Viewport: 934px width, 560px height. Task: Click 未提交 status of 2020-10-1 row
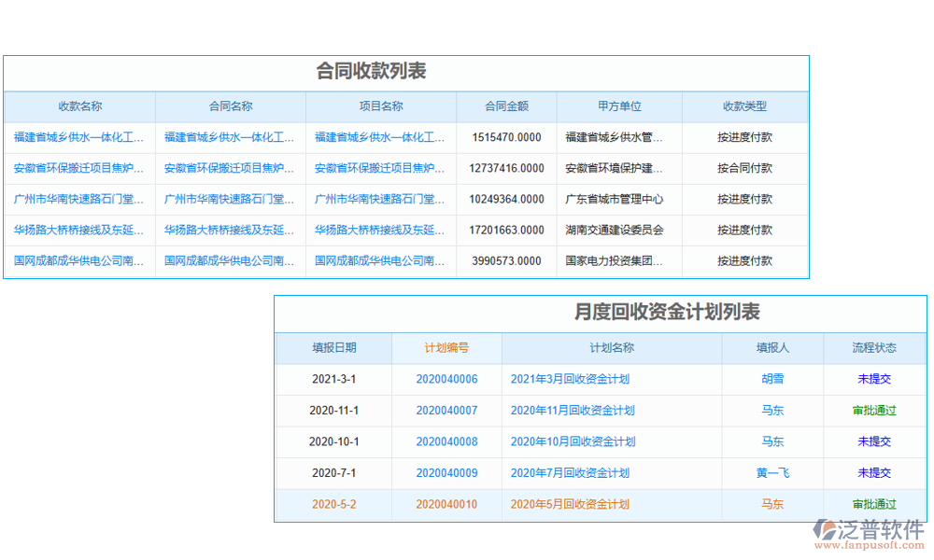coord(874,441)
